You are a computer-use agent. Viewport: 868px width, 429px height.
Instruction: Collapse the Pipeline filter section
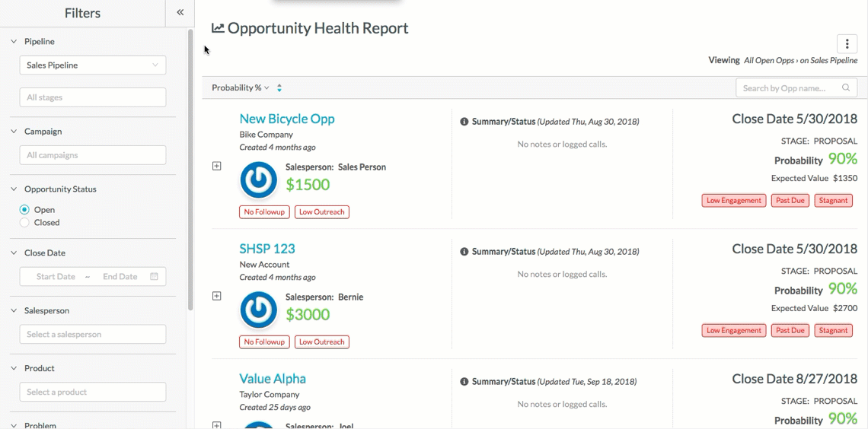click(14, 42)
